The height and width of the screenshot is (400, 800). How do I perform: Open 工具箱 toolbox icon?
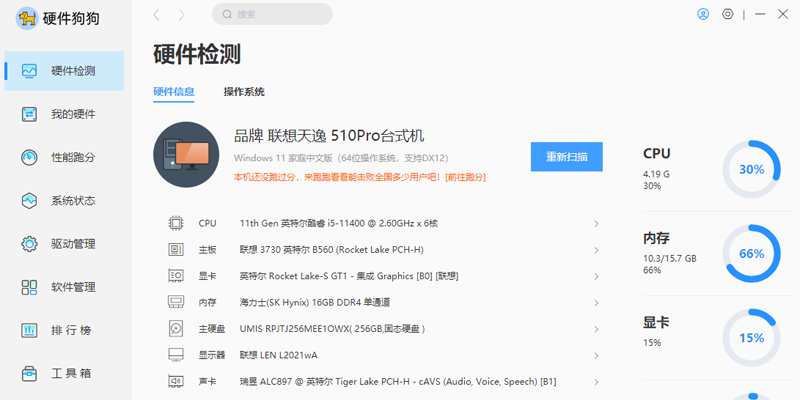(30, 373)
